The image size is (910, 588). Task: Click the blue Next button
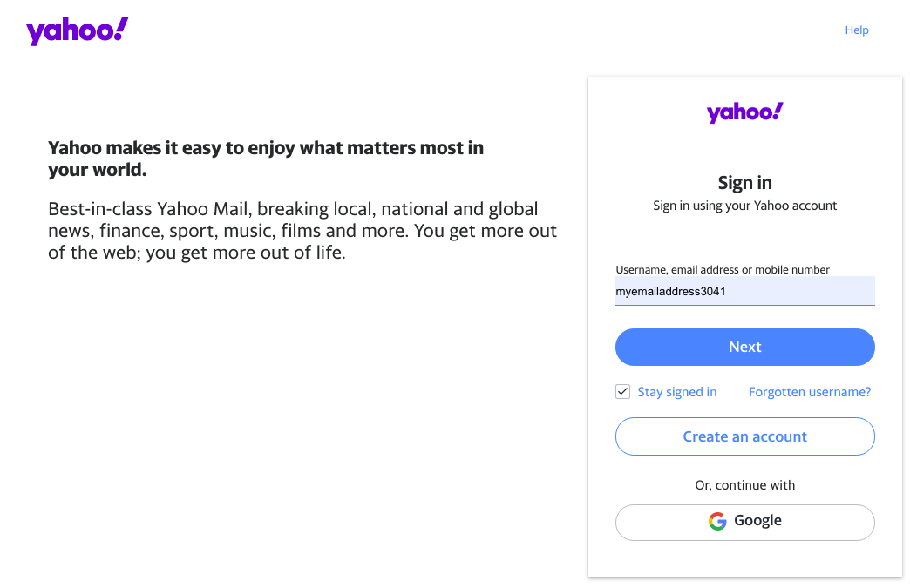click(x=744, y=347)
